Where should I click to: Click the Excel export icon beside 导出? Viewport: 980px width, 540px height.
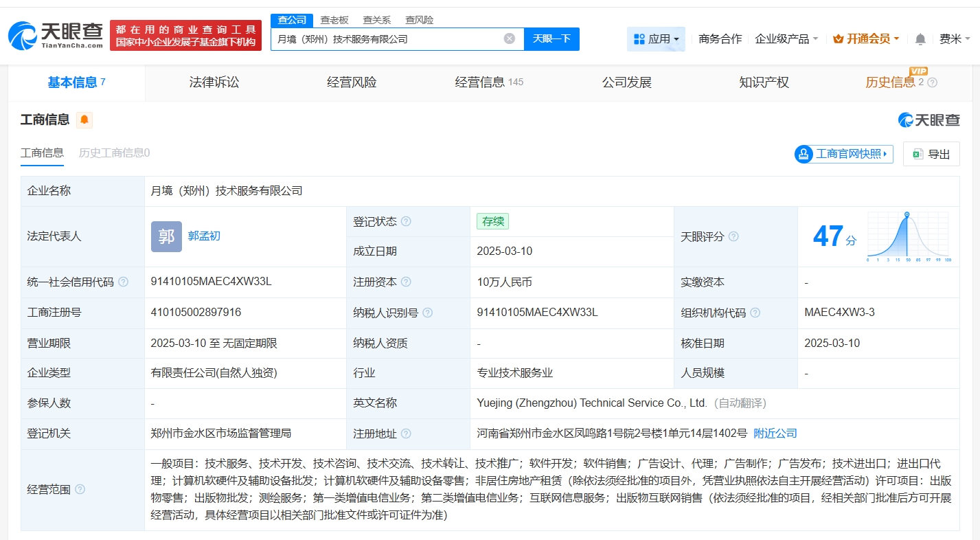coord(919,154)
